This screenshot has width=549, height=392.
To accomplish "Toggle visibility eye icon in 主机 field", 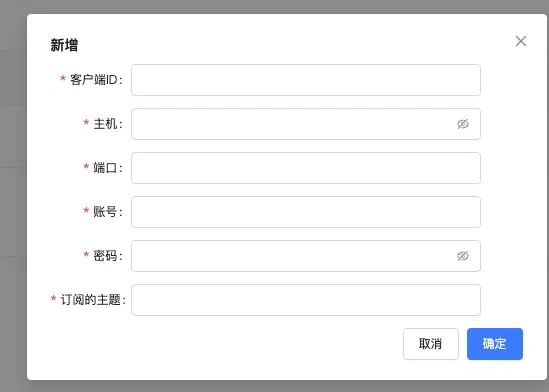I will tap(463, 124).
